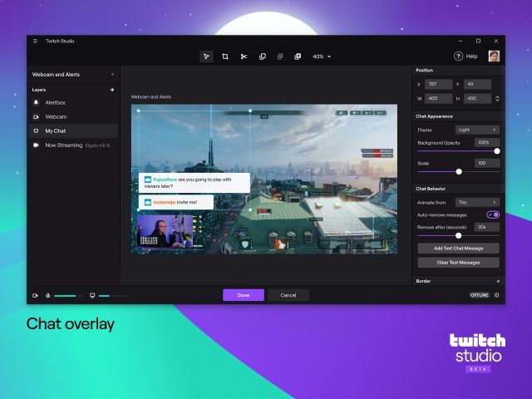Click the user profile avatar

[x=494, y=57]
